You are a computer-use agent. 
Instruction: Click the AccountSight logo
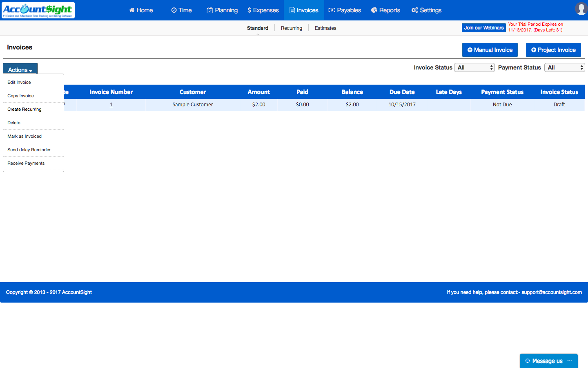pos(38,10)
